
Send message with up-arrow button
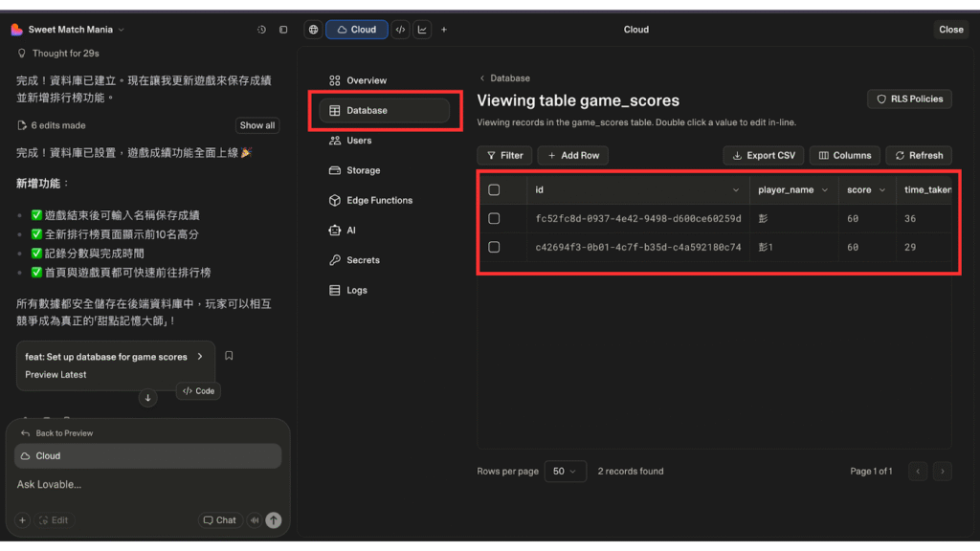coord(274,520)
